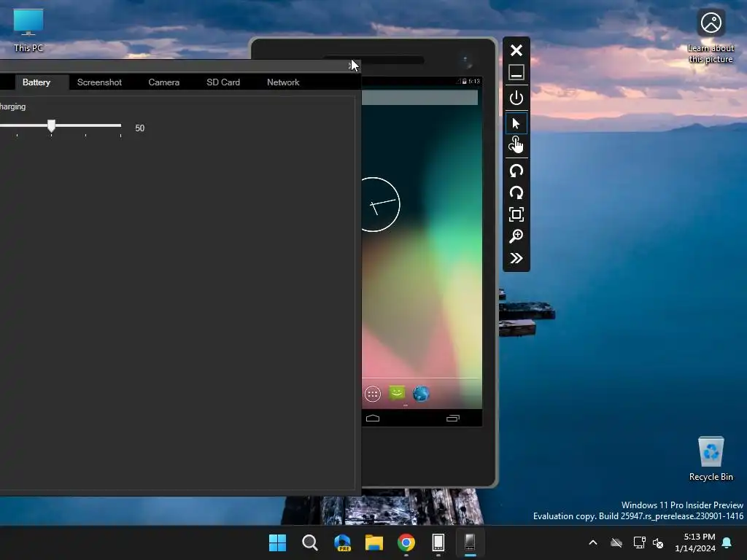Tap the Android recent apps button
747x560 pixels.
pyautogui.click(x=453, y=418)
